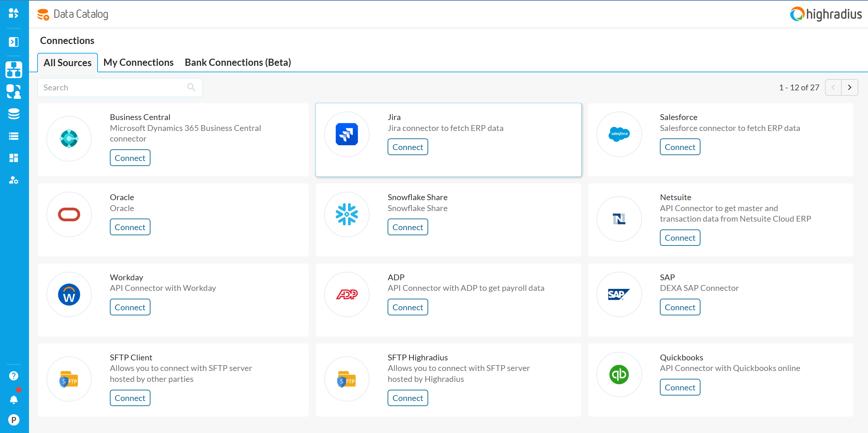Open notifications bell icon
The height and width of the screenshot is (433, 868).
[x=14, y=400]
